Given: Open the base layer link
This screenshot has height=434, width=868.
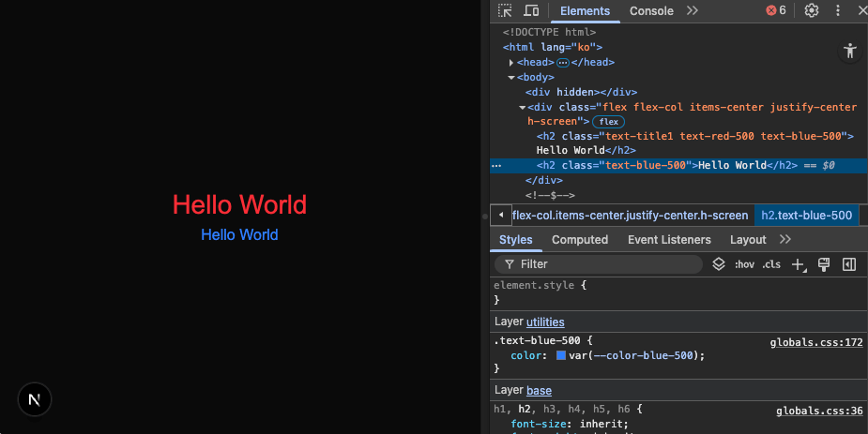Looking at the screenshot, I should tap(539, 390).
